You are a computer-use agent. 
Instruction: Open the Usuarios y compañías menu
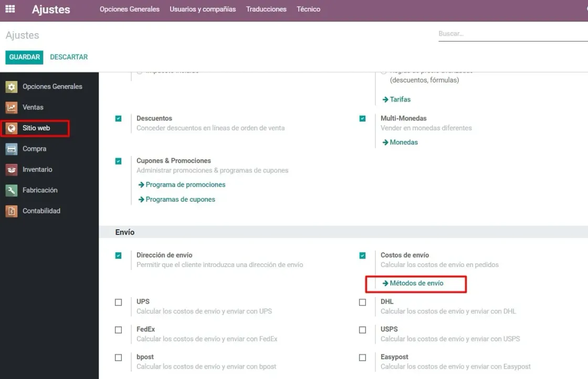[x=203, y=9]
